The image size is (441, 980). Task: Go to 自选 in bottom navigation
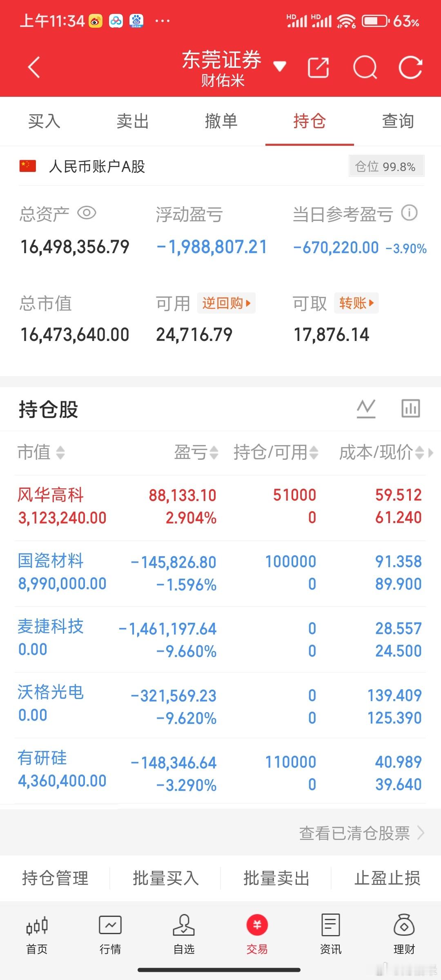point(184,934)
